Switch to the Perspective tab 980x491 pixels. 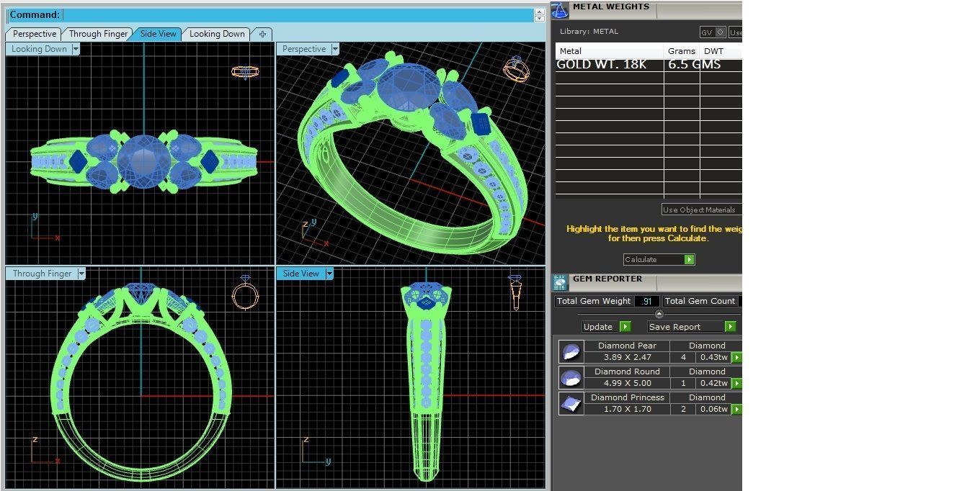34,34
